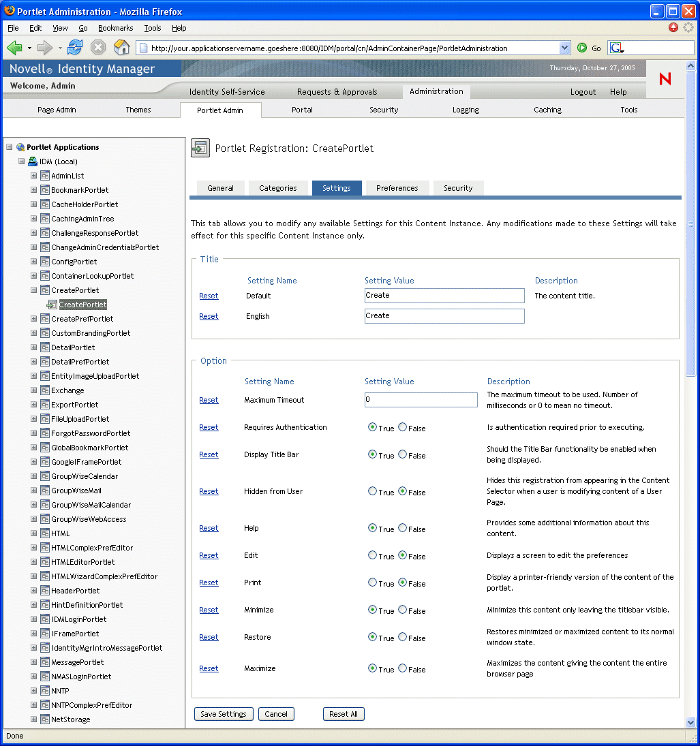Image resolution: width=700 pixels, height=746 pixels.
Task: Click the GroupWiseMail portlet icon in tree
Action: 45,491
